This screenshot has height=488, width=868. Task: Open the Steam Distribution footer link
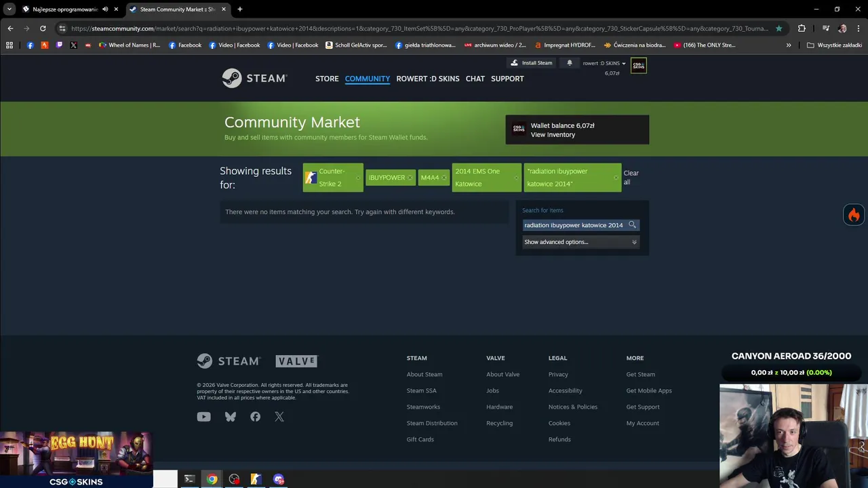click(432, 423)
